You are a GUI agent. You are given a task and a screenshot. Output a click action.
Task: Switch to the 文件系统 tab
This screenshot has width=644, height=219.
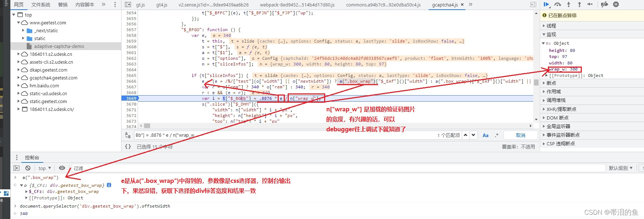(x=41, y=5)
